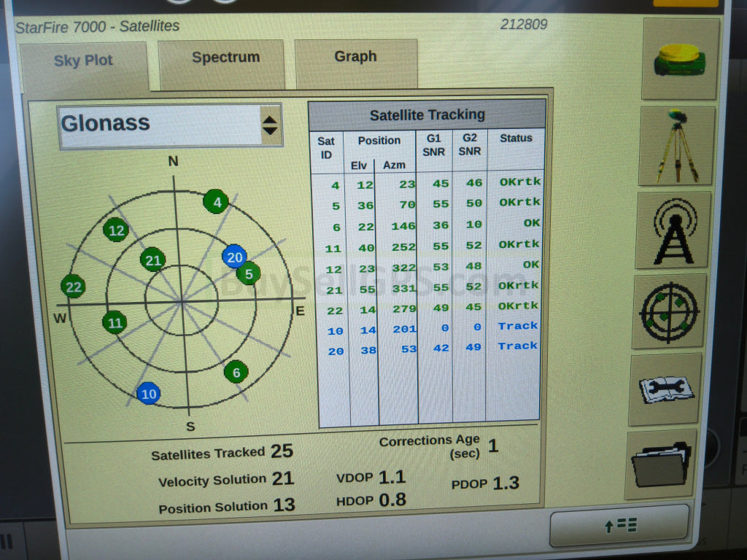Select satellite 4 on sky plot
The width and height of the screenshot is (747, 560).
point(216,202)
